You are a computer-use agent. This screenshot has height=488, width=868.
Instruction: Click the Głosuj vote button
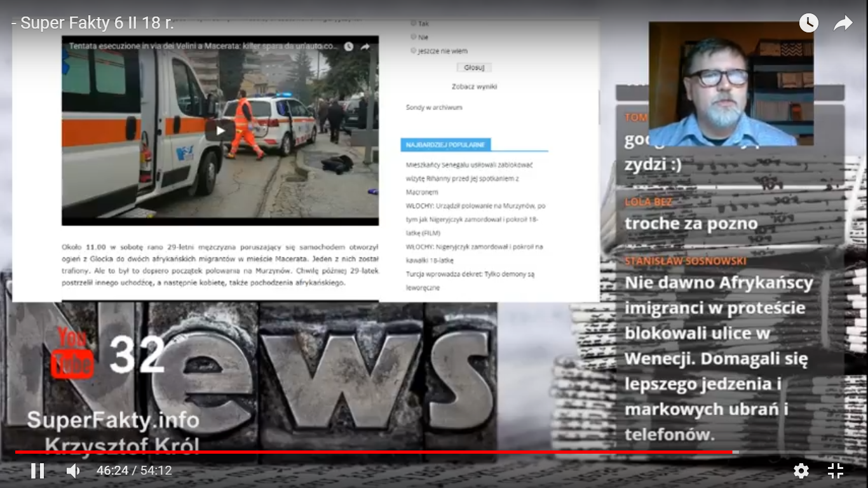pyautogui.click(x=474, y=67)
